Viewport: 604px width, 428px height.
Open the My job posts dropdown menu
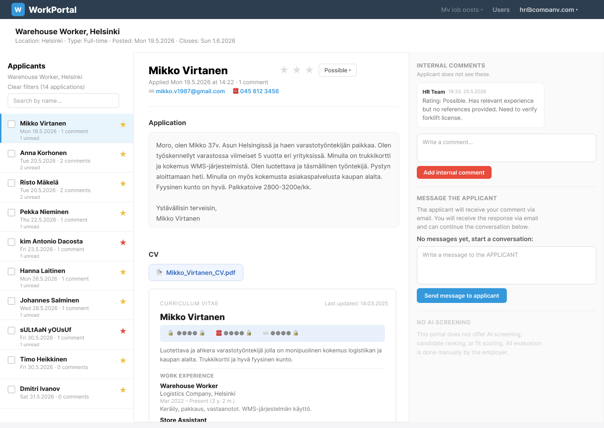pos(461,10)
